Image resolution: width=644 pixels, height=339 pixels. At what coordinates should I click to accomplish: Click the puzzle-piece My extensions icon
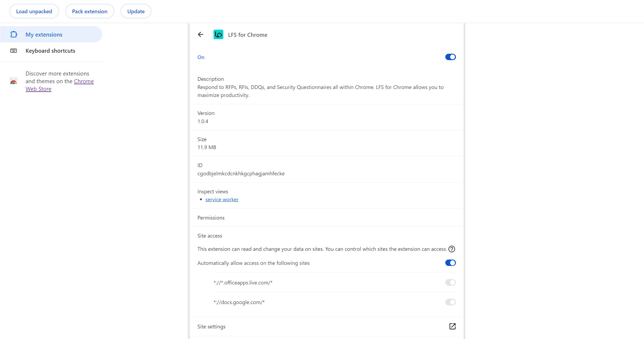(14, 34)
